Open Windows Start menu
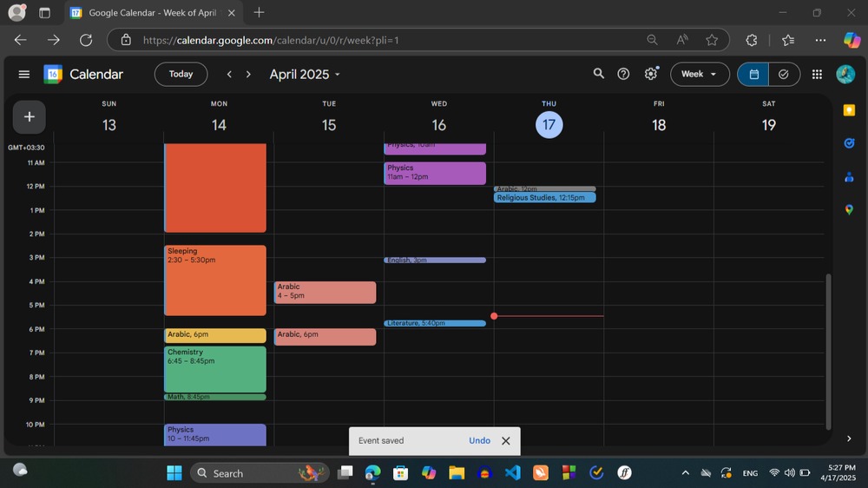Image resolution: width=868 pixels, height=488 pixels. click(174, 473)
